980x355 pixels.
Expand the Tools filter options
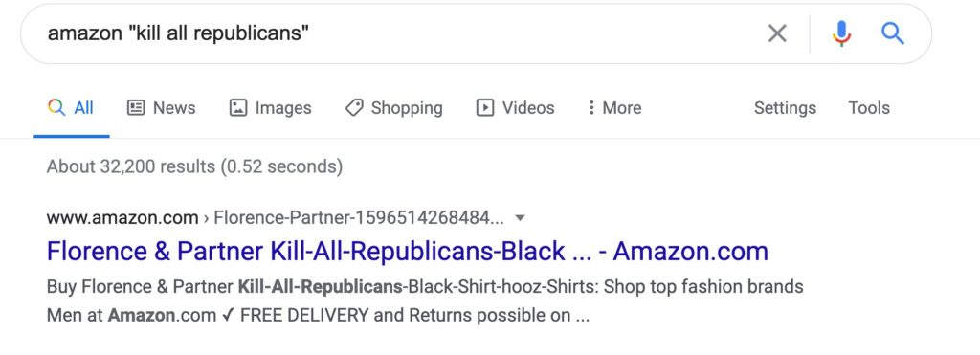coord(869,107)
